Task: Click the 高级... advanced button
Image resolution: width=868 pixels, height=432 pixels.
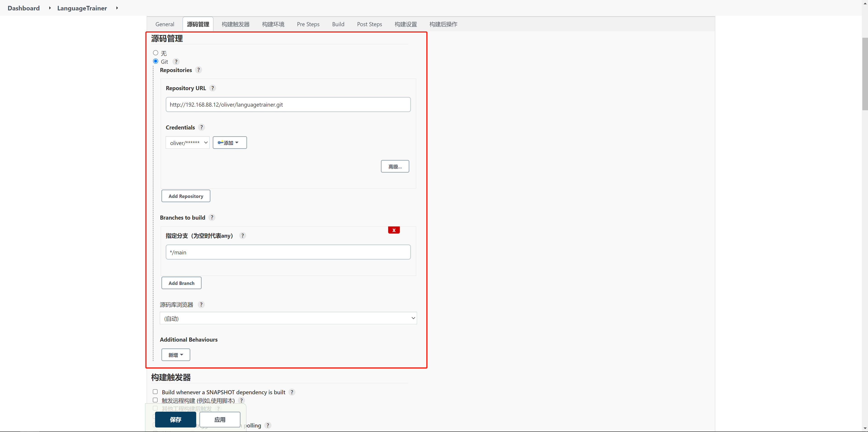Action: point(395,166)
